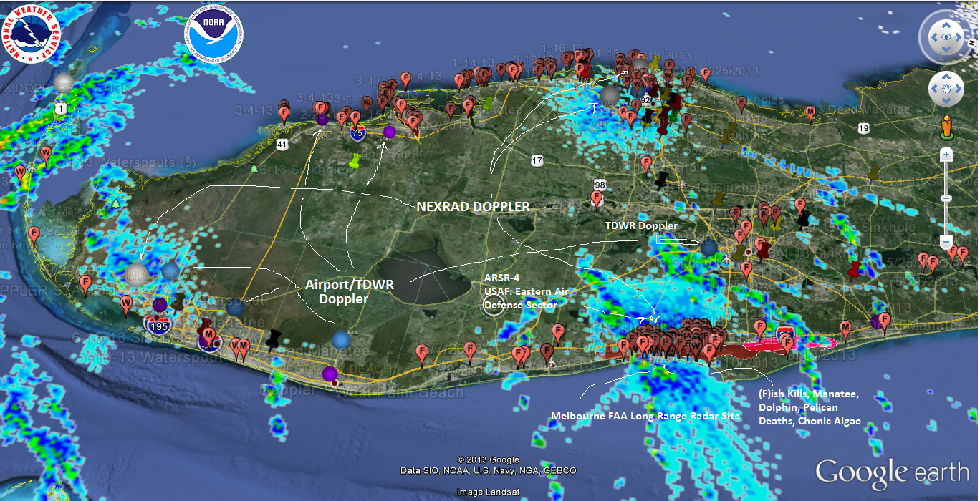Select the ARSR-4 radar circle marker
The image size is (980, 501).
point(494,306)
